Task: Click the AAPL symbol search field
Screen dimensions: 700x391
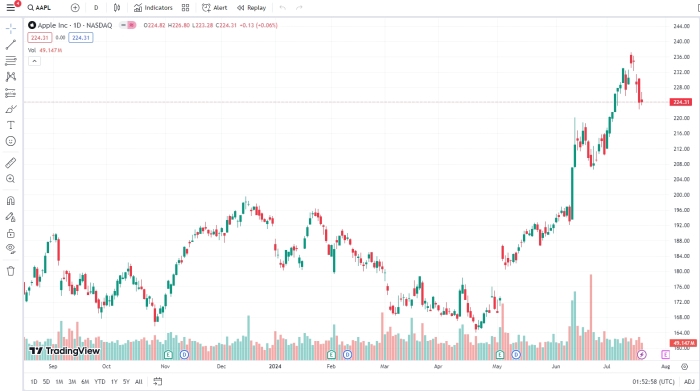Action: click(x=39, y=8)
